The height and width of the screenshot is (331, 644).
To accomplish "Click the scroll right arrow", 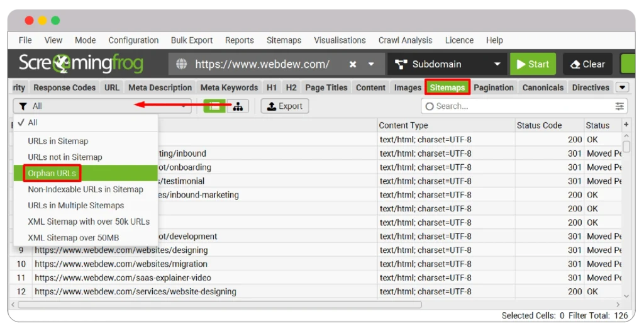I will coord(618,305).
